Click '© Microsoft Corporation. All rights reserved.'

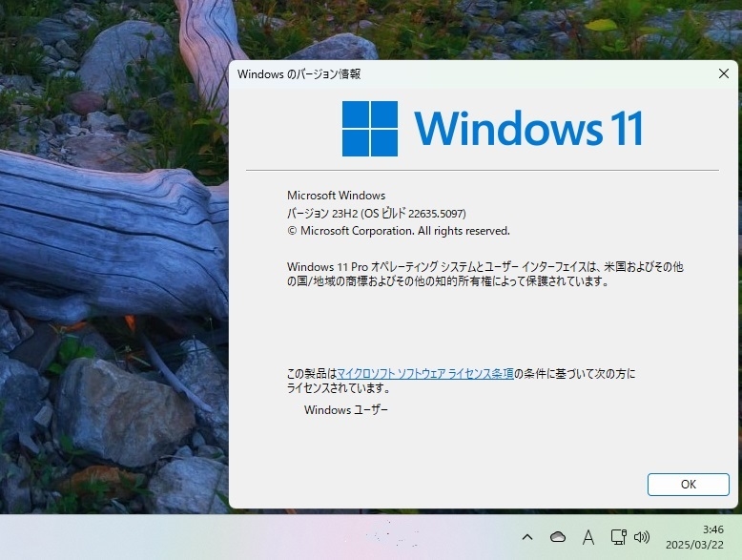[399, 231]
